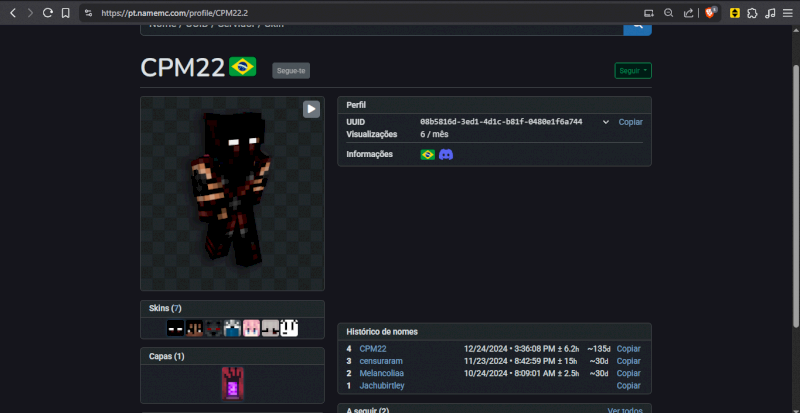Select the first black skin face

point(176,328)
